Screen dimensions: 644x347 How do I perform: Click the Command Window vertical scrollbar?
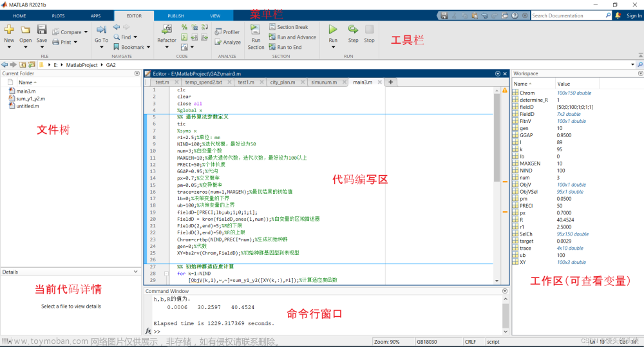tap(505, 315)
